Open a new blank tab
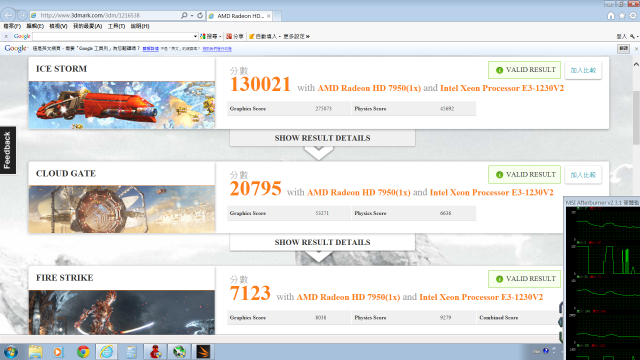The width and height of the screenshot is (640, 360). [x=277, y=16]
